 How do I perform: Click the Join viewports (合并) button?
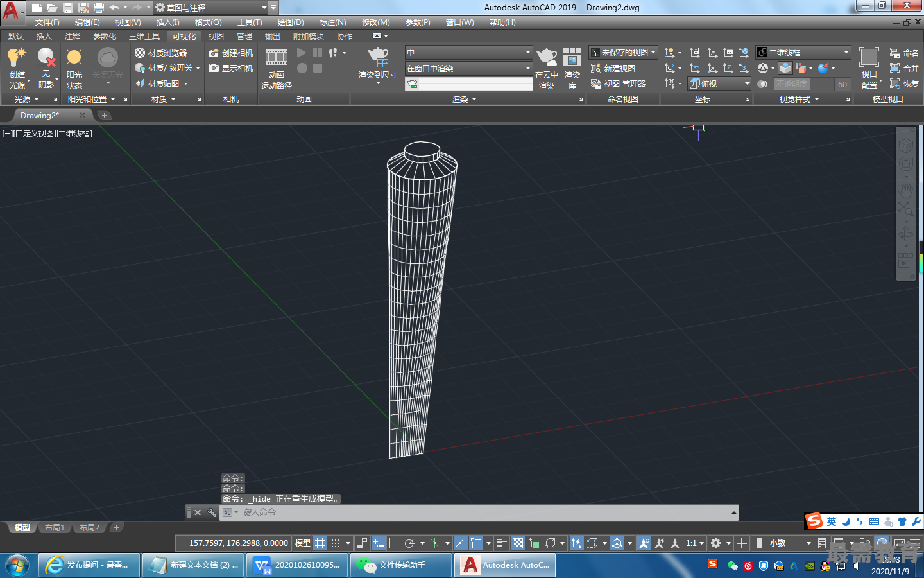coord(904,68)
